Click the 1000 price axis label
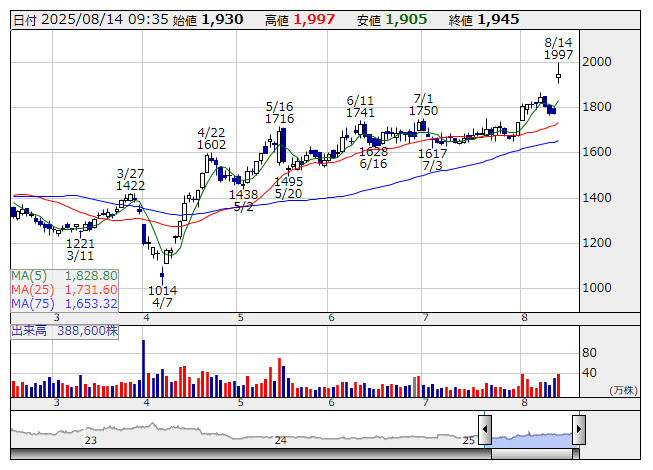Image resolution: width=653 pixels, height=470 pixels. click(x=597, y=288)
